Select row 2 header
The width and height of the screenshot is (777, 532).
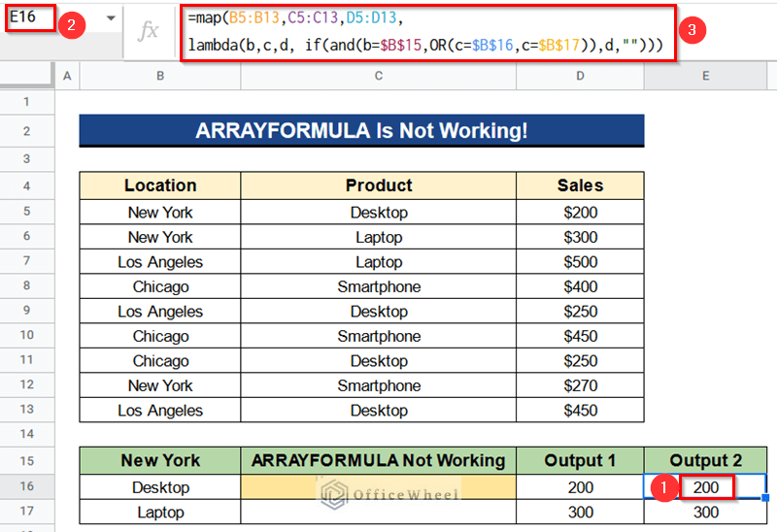[27, 131]
